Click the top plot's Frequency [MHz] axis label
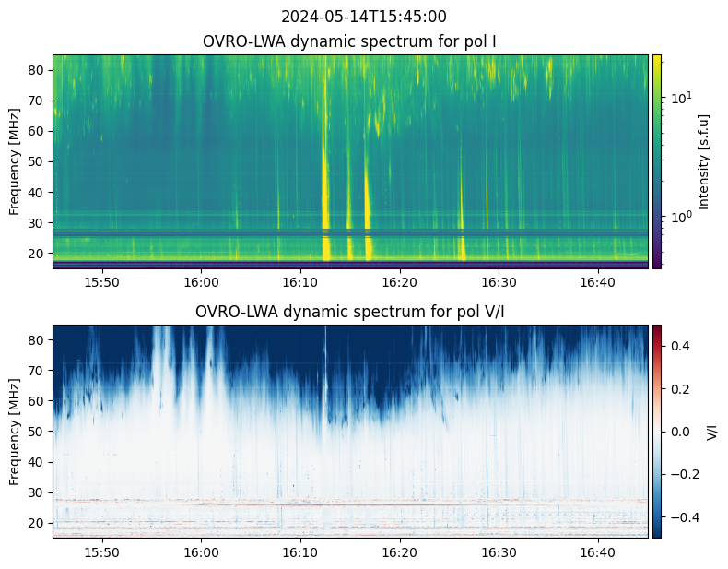728x569 pixels. tap(14, 161)
